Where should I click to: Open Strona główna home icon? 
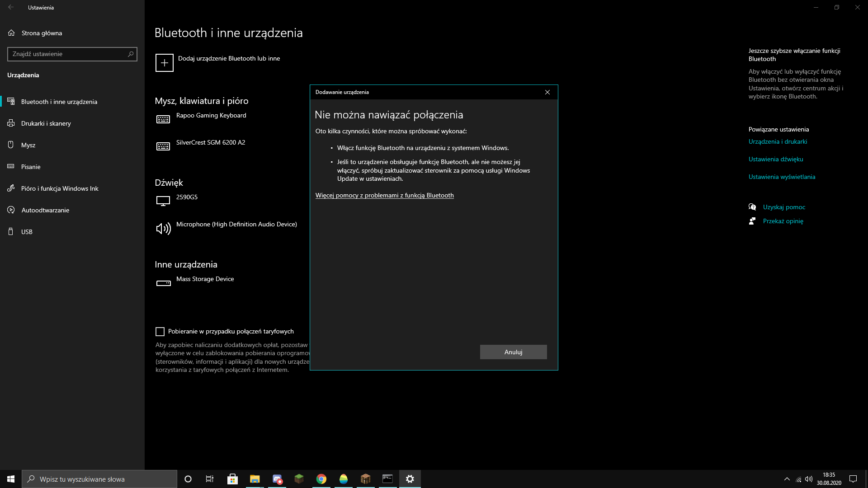pyautogui.click(x=11, y=33)
